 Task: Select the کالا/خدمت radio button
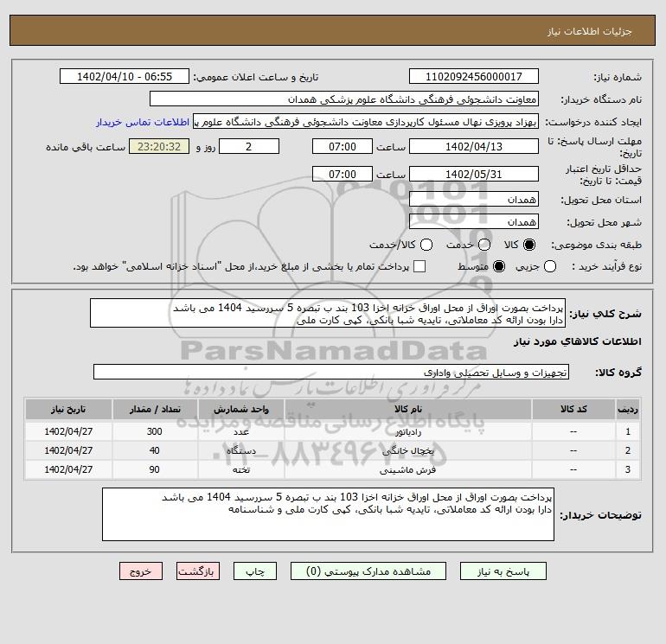click(x=426, y=245)
